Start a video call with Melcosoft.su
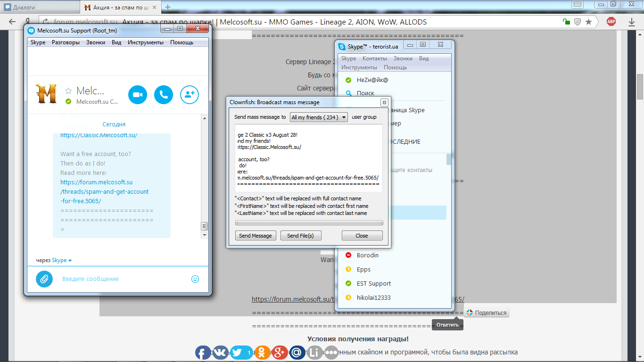This screenshot has height=362, width=644. [138, 95]
